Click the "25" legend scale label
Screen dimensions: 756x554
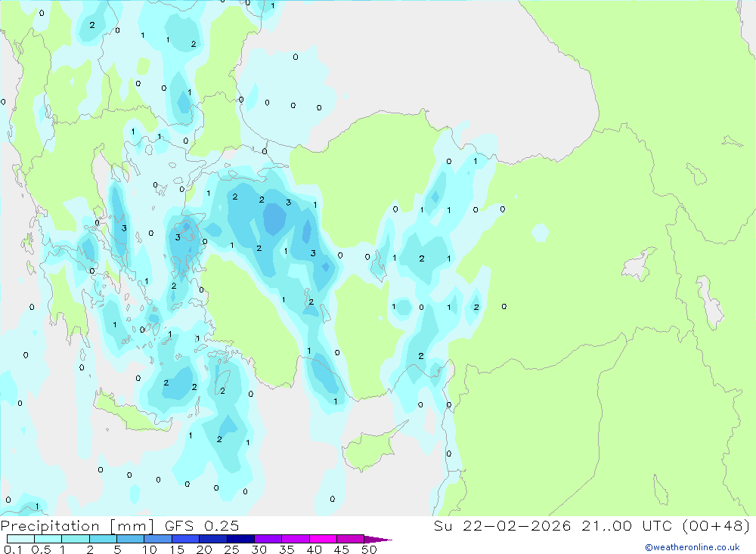231,549
